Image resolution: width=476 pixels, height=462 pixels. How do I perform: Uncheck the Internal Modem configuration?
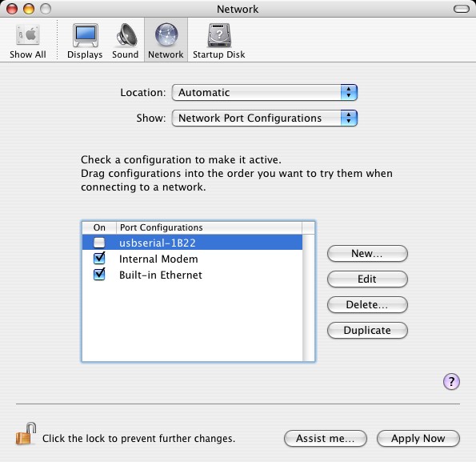[99, 259]
